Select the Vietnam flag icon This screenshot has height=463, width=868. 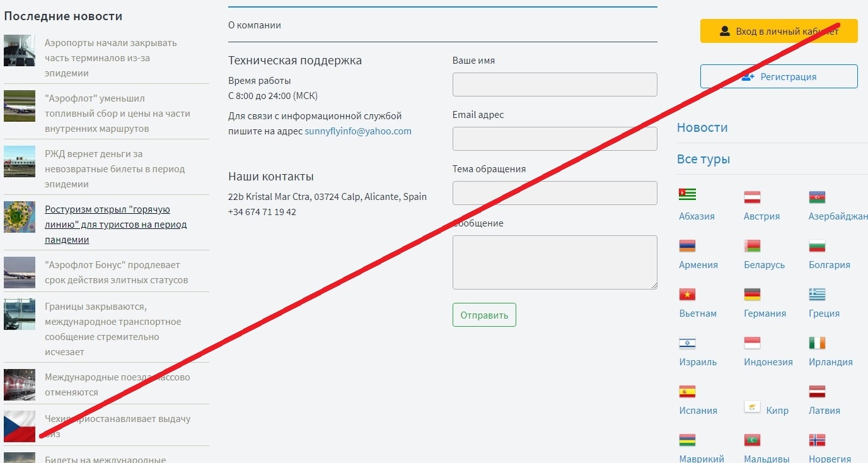687,294
